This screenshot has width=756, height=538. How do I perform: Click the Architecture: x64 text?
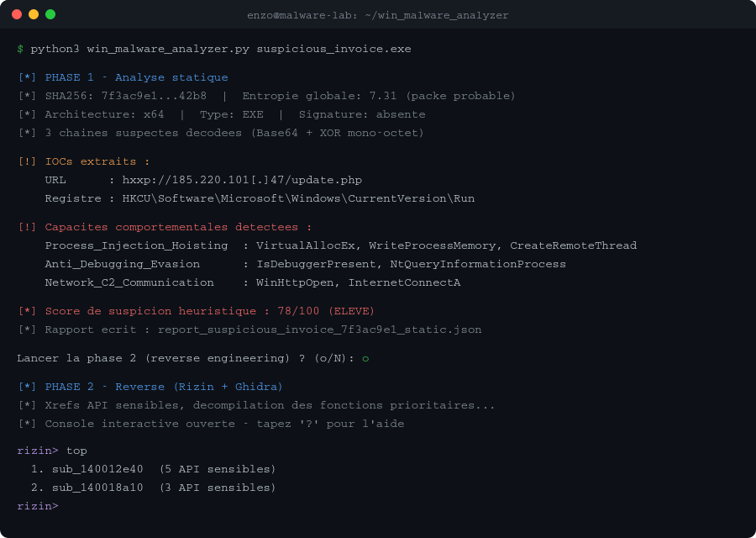[105, 114]
